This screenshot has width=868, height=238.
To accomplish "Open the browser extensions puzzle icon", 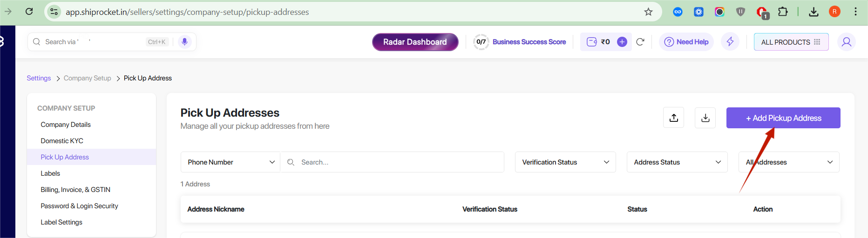I will (x=783, y=12).
